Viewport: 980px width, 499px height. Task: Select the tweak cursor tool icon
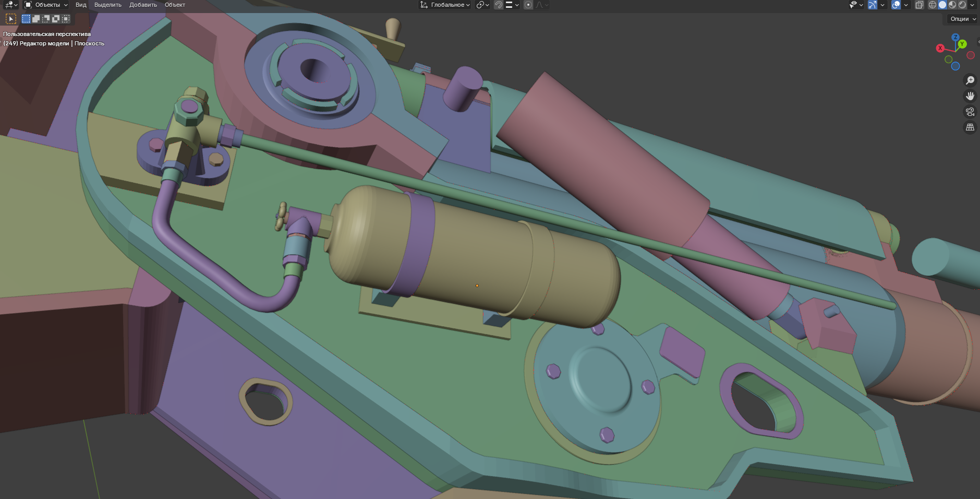[10, 19]
